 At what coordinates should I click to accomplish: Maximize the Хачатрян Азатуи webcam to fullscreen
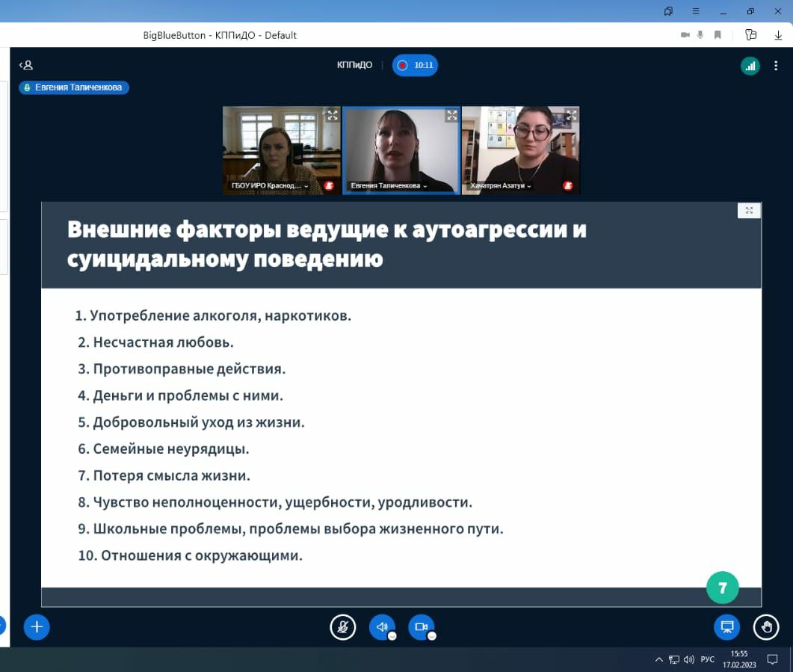click(x=571, y=115)
